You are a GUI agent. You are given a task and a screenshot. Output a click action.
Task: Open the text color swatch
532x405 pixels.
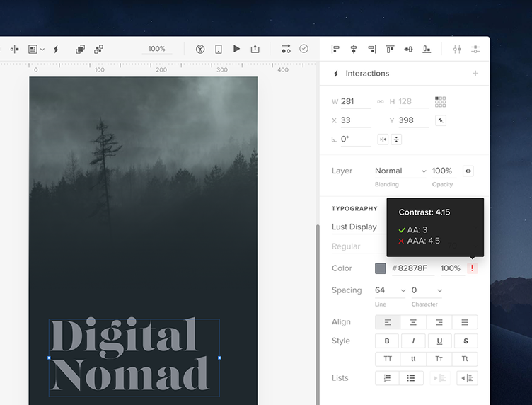(x=381, y=268)
